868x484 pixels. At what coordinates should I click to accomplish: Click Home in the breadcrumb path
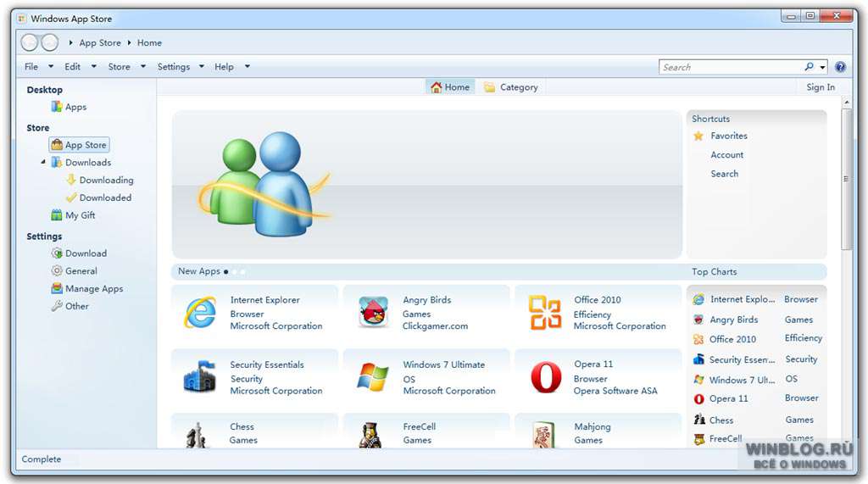click(149, 42)
